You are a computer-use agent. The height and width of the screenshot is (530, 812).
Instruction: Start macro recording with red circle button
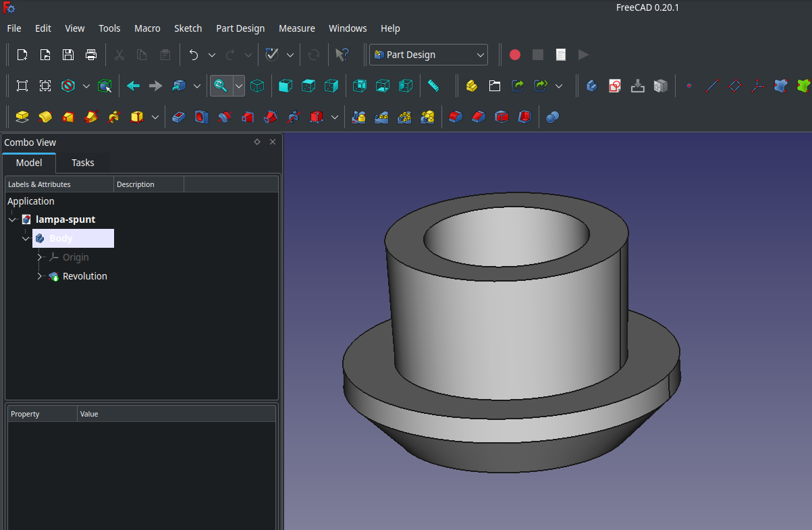(515, 55)
